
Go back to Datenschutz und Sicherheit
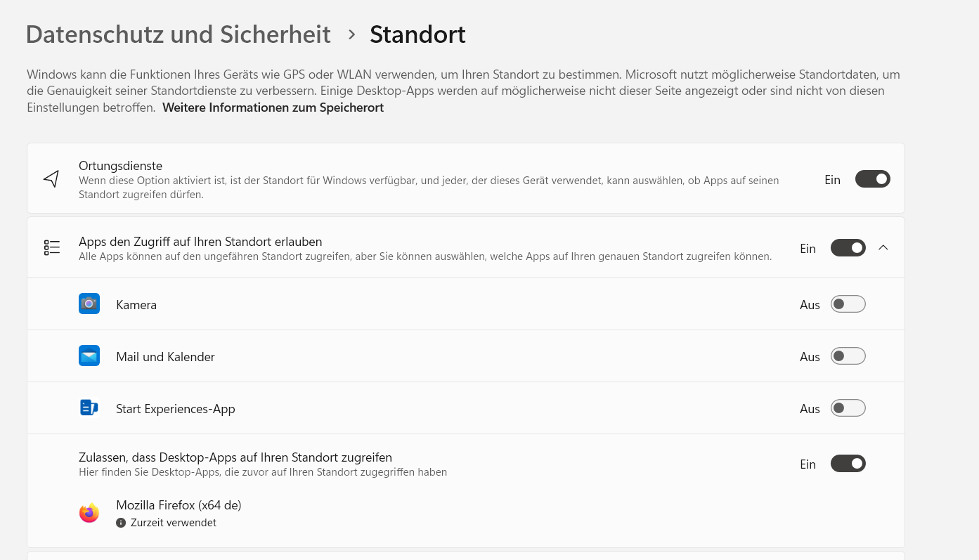[x=179, y=34]
